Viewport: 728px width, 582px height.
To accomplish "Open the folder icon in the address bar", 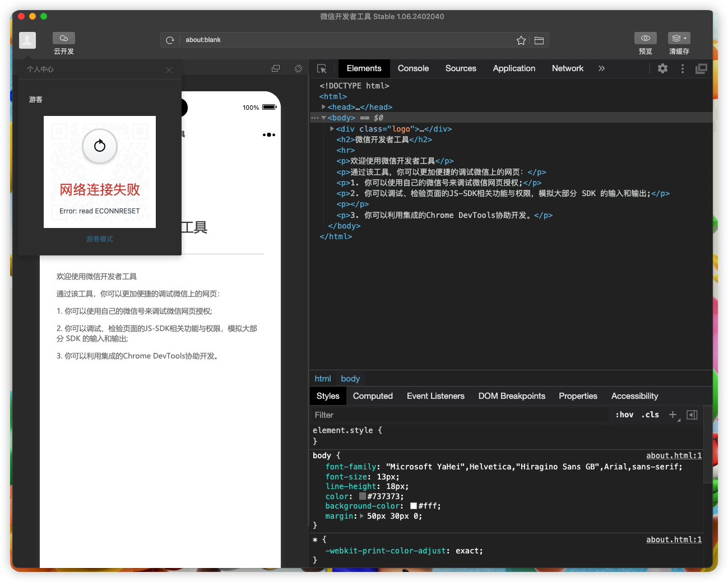I will (539, 40).
